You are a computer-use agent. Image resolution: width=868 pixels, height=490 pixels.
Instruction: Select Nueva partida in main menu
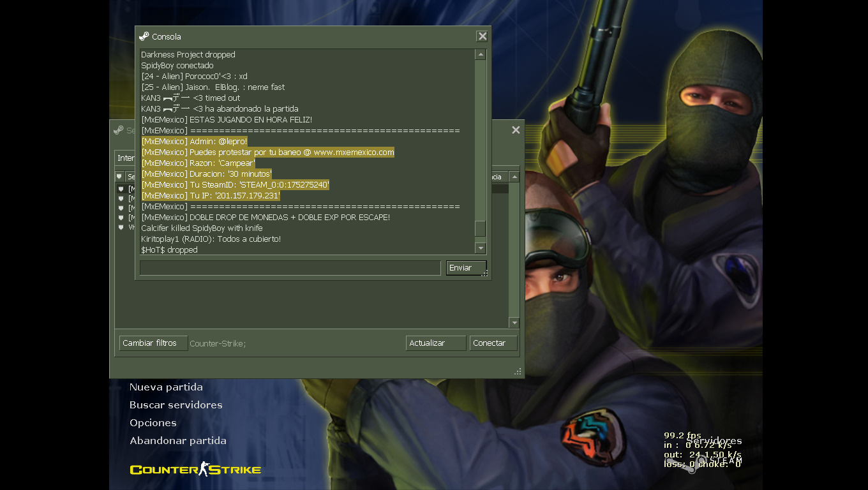click(166, 387)
